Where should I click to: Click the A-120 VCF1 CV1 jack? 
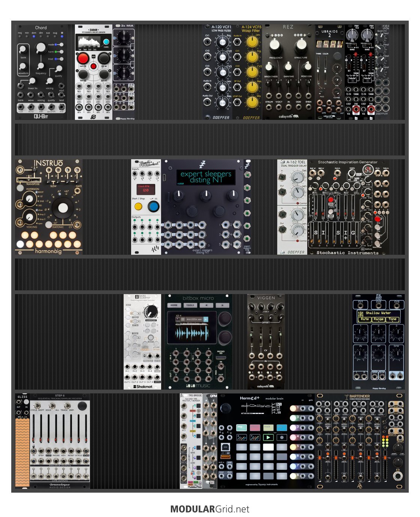point(207,42)
